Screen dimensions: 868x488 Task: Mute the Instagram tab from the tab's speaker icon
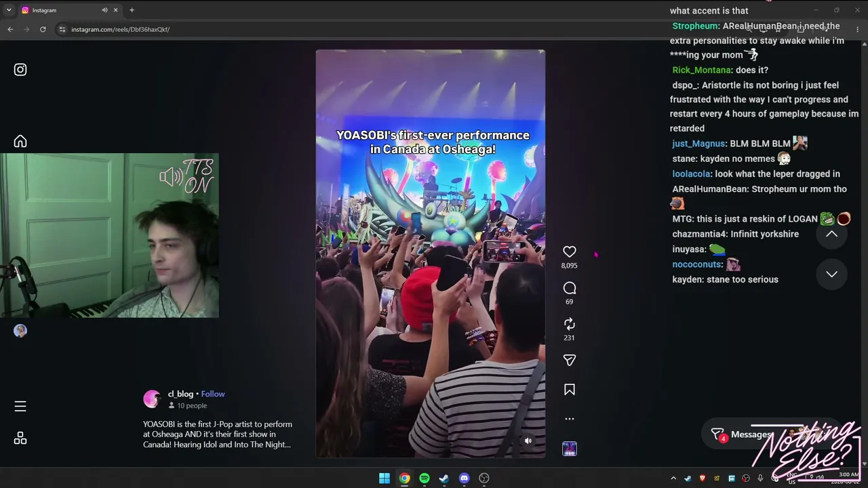coord(104,10)
